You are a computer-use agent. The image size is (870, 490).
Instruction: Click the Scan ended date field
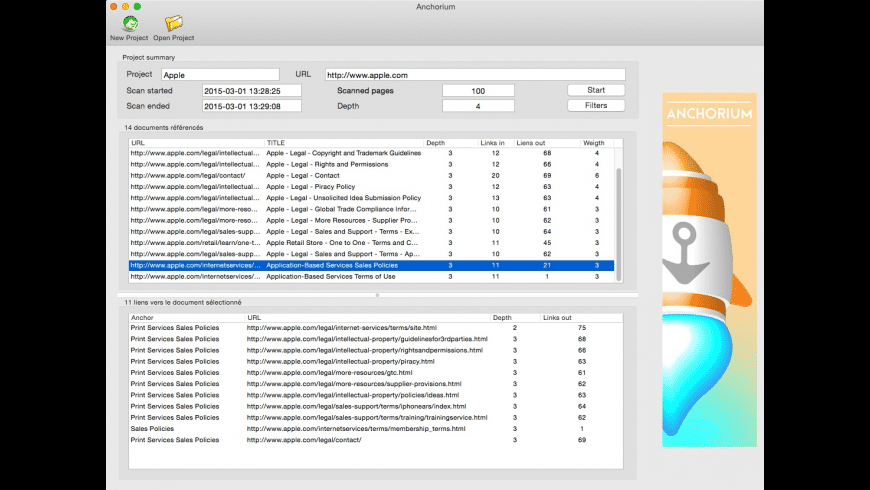point(251,106)
